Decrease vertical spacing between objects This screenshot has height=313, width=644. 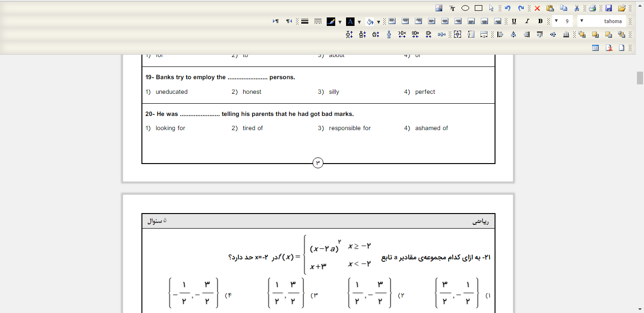(363, 34)
